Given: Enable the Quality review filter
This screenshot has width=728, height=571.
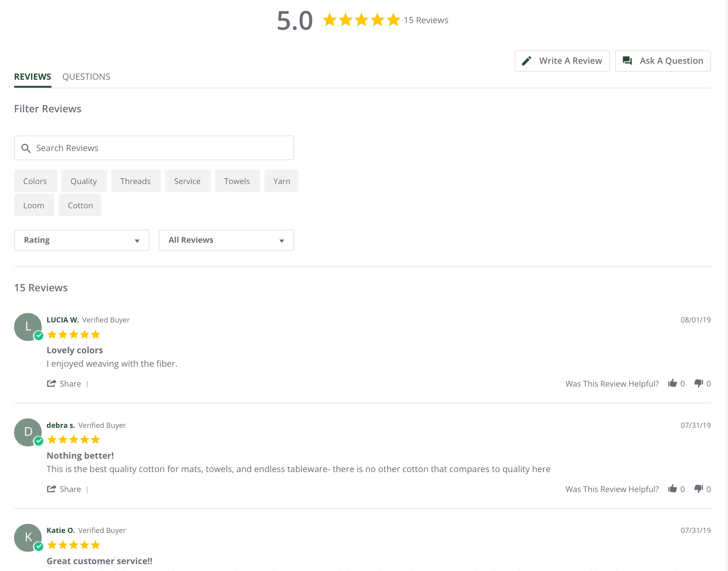Looking at the screenshot, I should coord(84,181).
